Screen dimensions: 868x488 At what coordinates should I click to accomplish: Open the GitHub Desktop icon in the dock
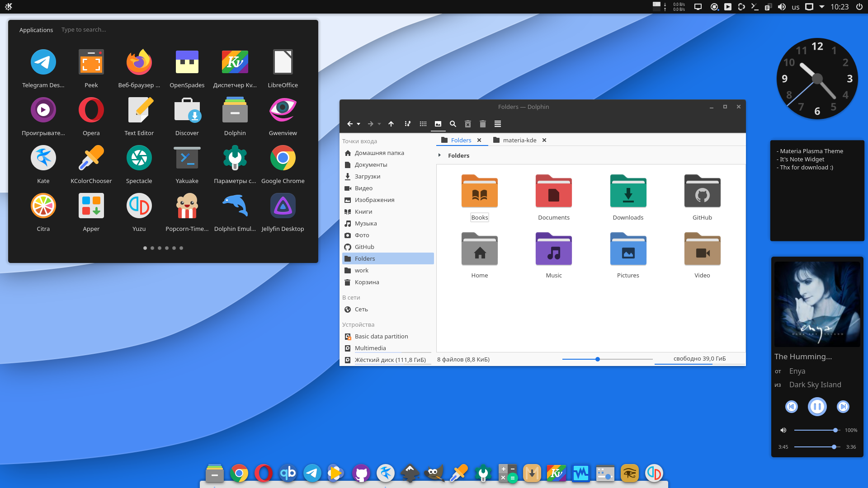point(361,473)
